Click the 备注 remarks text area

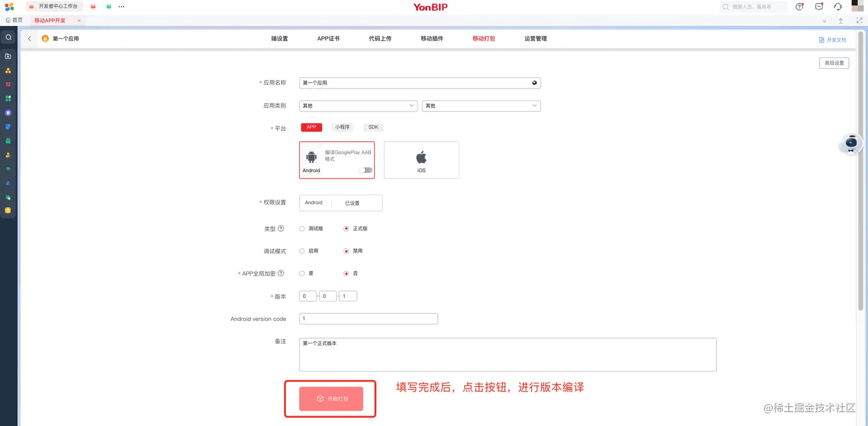coord(508,355)
